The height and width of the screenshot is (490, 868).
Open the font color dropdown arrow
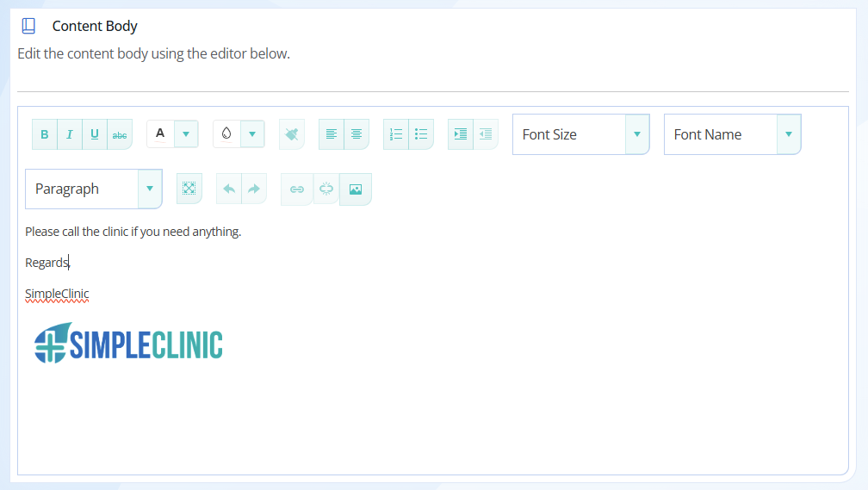[186, 134]
